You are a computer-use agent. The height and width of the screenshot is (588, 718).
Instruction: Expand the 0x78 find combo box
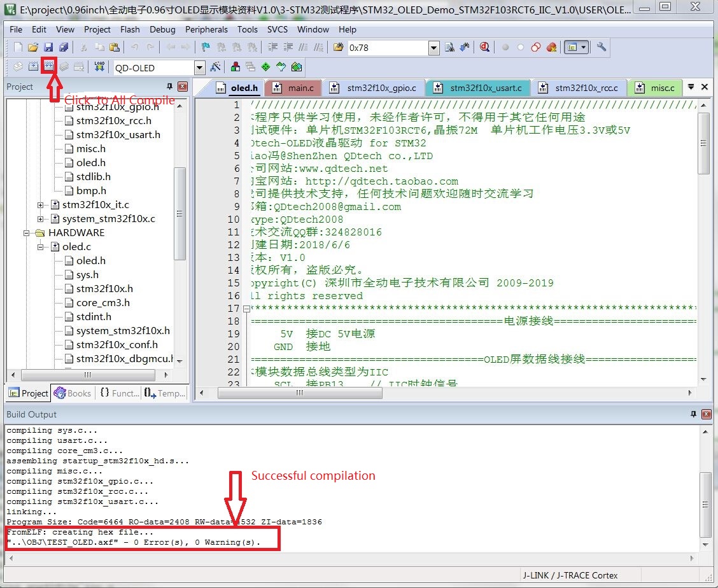pyautogui.click(x=433, y=48)
